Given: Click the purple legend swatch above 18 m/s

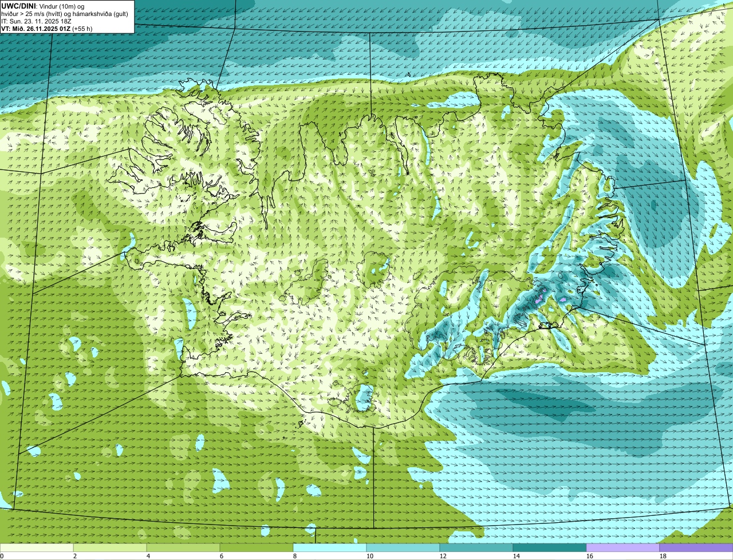Looking at the screenshot, I should coord(696,548).
